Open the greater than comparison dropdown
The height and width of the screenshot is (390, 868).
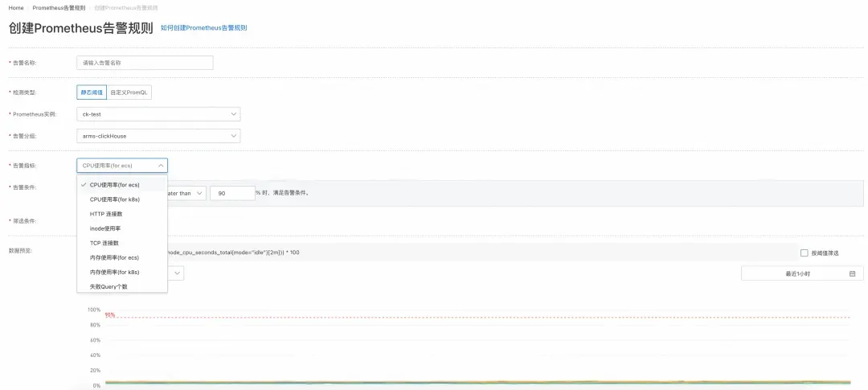pyautogui.click(x=186, y=193)
